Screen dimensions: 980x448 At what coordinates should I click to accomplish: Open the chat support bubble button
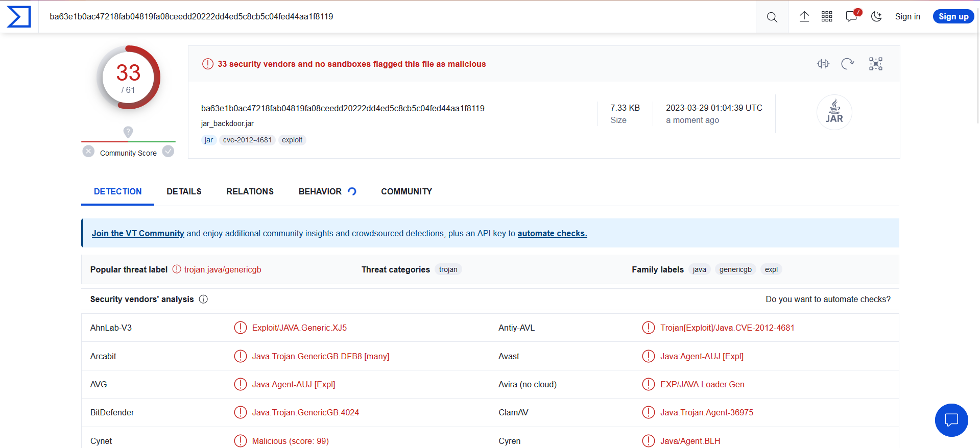coord(951,420)
